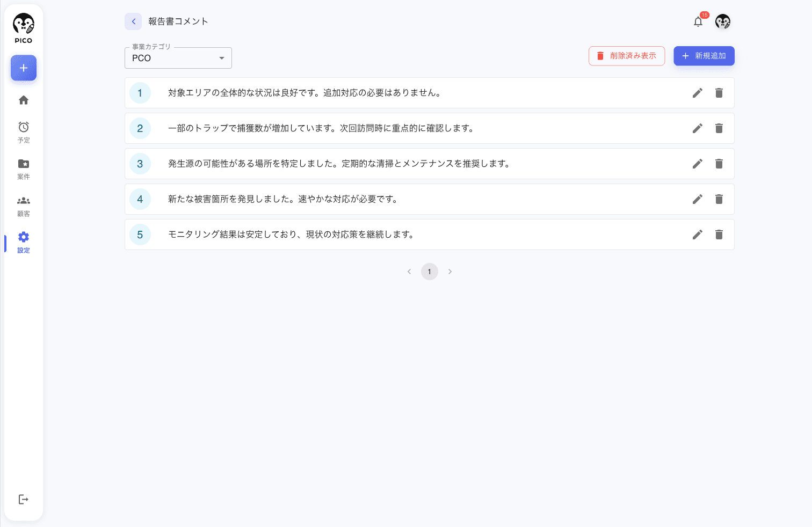Open 案件 projects in sidebar
Screen dimensions: 812x527
24,169
